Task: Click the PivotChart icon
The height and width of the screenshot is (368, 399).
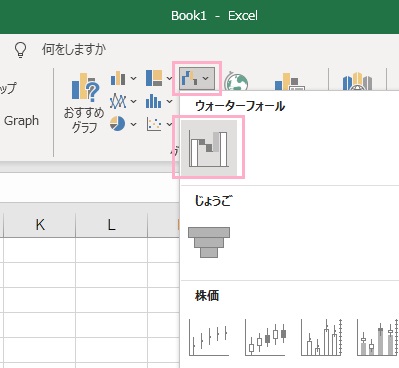Action: point(289,82)
